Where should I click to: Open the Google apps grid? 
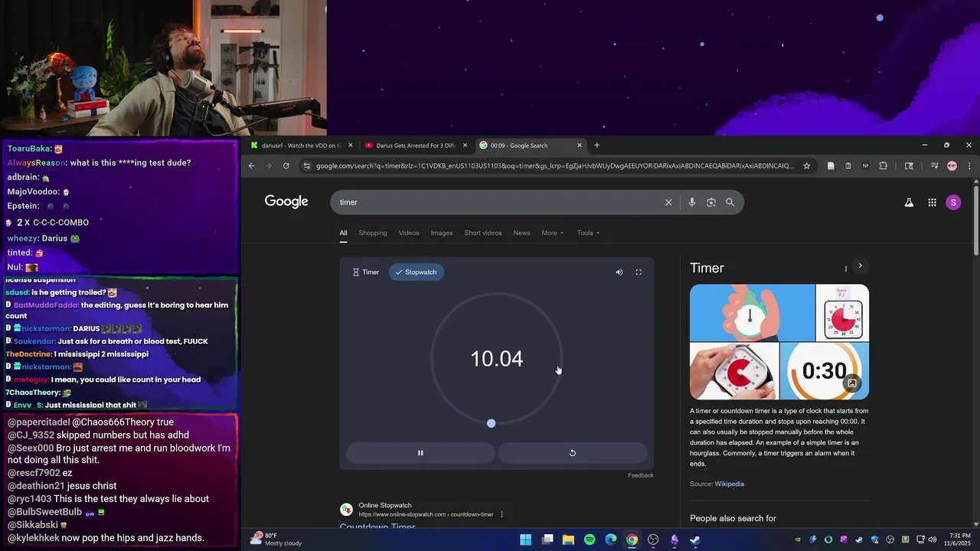pos(932,202)
